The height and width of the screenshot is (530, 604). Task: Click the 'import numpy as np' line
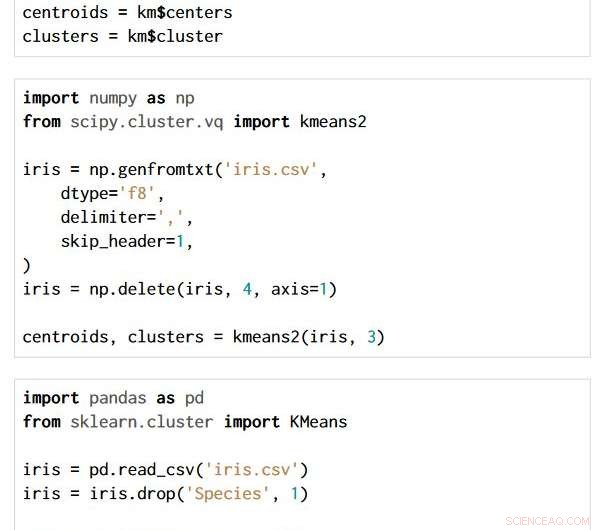point(109,98)
